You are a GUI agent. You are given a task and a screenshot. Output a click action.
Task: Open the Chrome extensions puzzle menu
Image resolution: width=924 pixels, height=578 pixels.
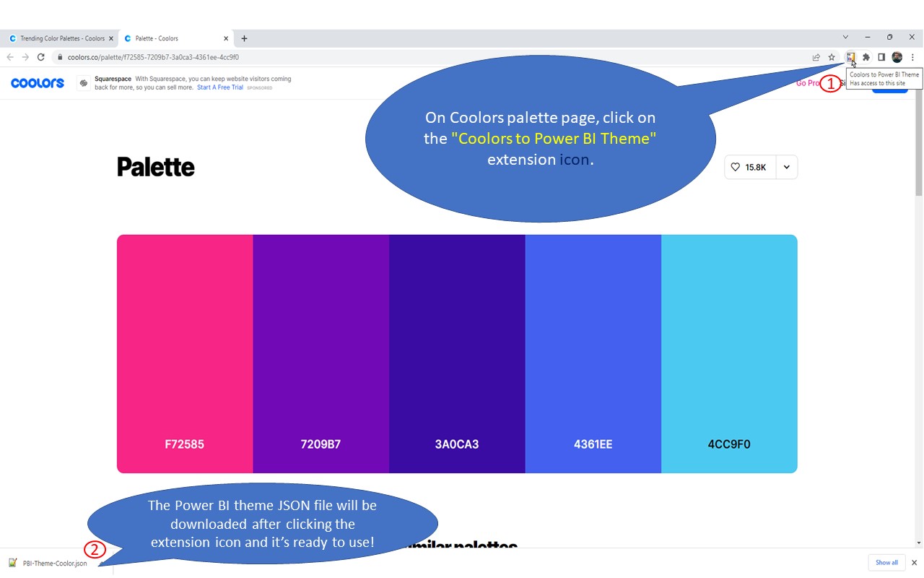click(866, 57)
